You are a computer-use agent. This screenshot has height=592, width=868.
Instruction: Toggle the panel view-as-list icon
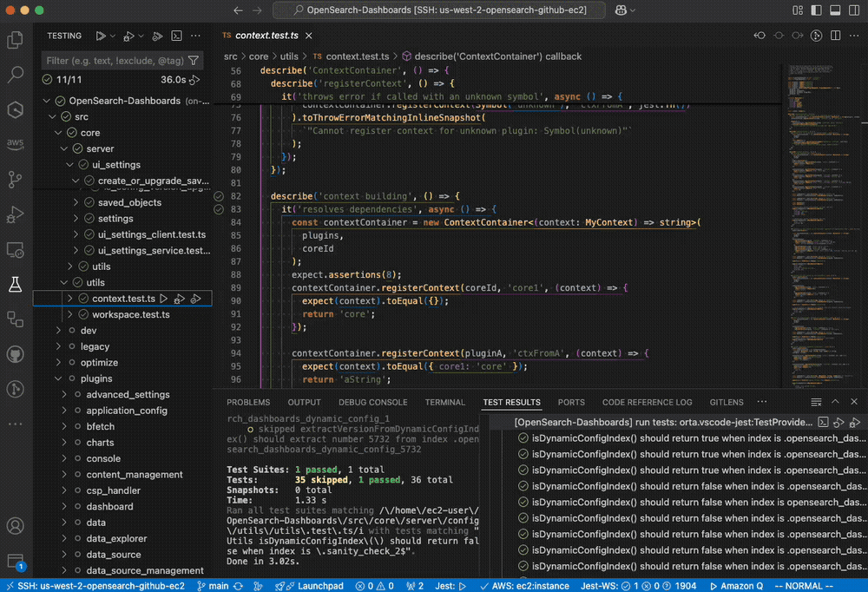tap(816, 402)
